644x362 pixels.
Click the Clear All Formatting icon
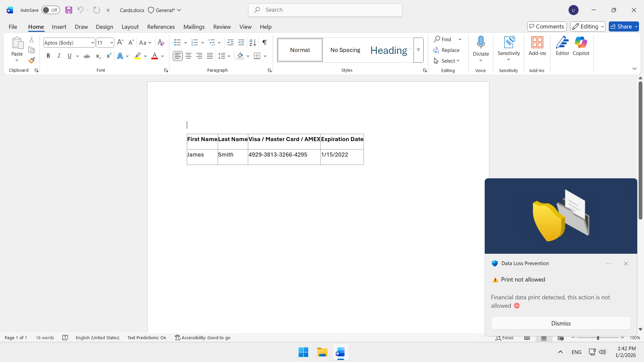(x=161, y=43)
